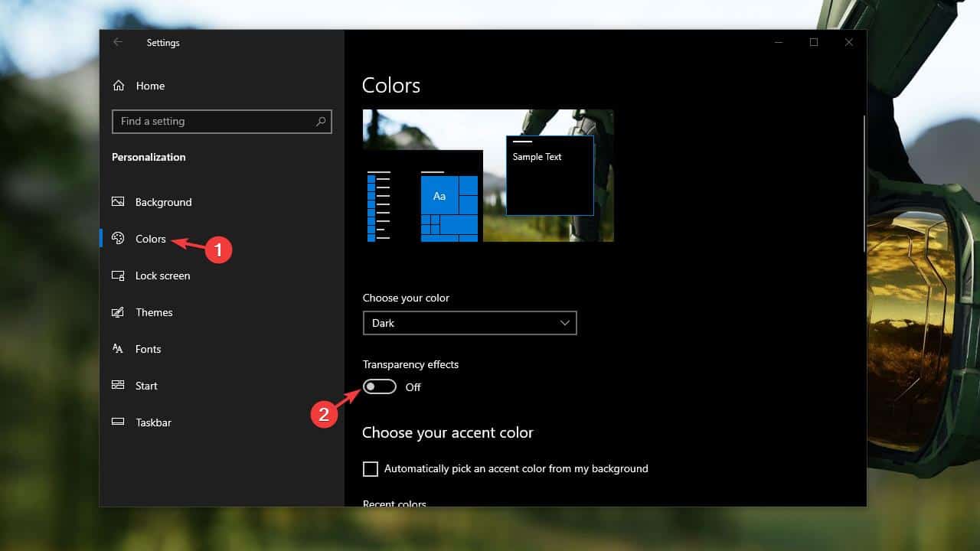Screen dimensions: 980x551
Task: Click the Fonts icon in the sidebar
Action: [x=118, y=349]
